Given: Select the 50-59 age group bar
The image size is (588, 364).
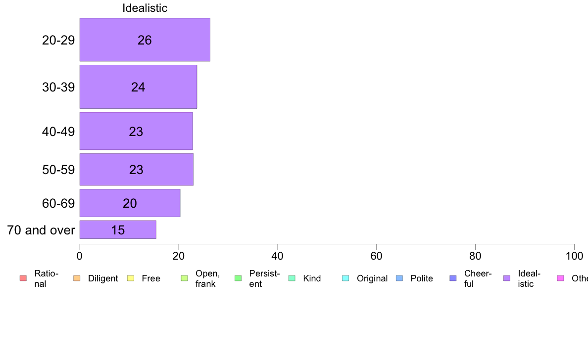Looking at the screenshot, I should point(137,170).
